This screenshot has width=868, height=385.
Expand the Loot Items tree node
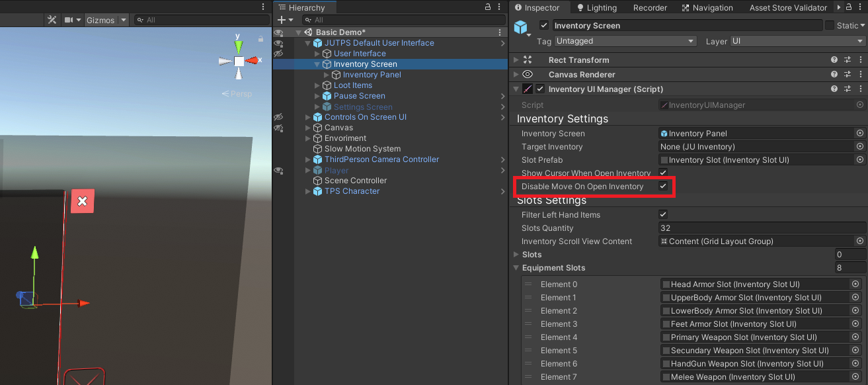[x=318, y=85]
